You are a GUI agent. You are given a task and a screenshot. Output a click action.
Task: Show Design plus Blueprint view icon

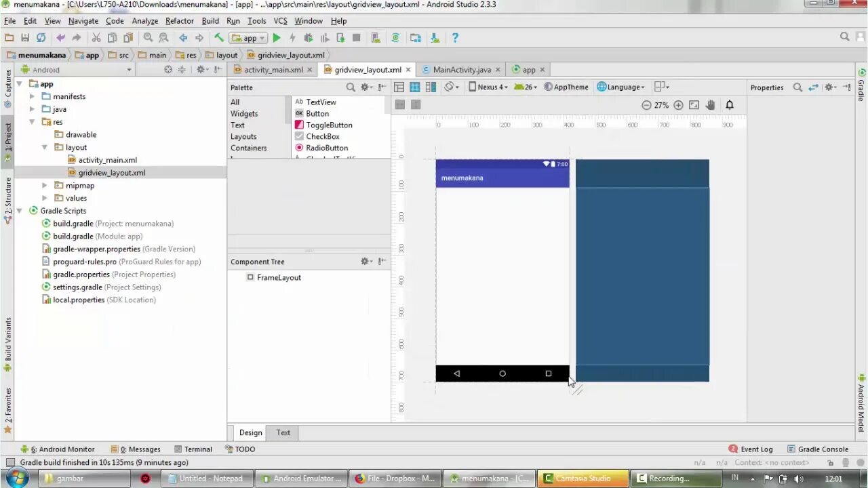click(430, 87)
